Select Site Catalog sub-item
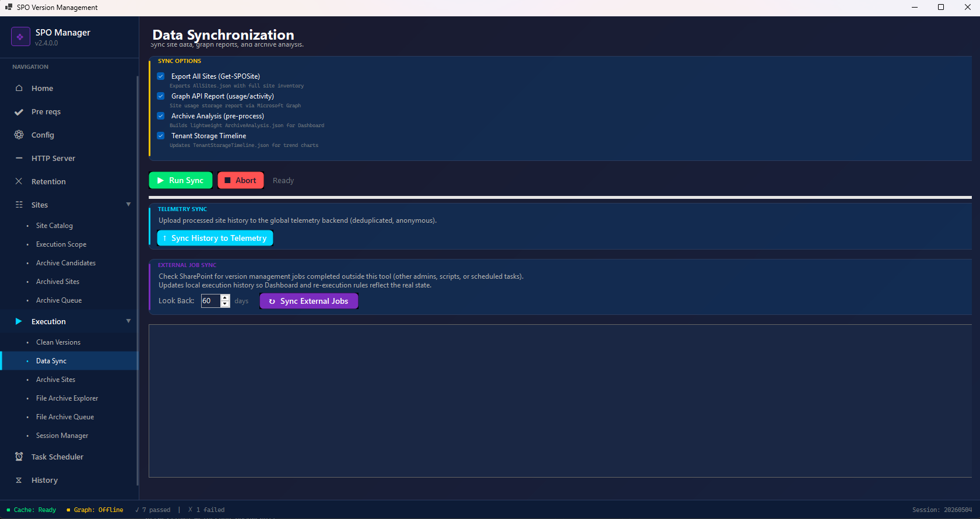This screenshot has height=519, width=980. 69,226
